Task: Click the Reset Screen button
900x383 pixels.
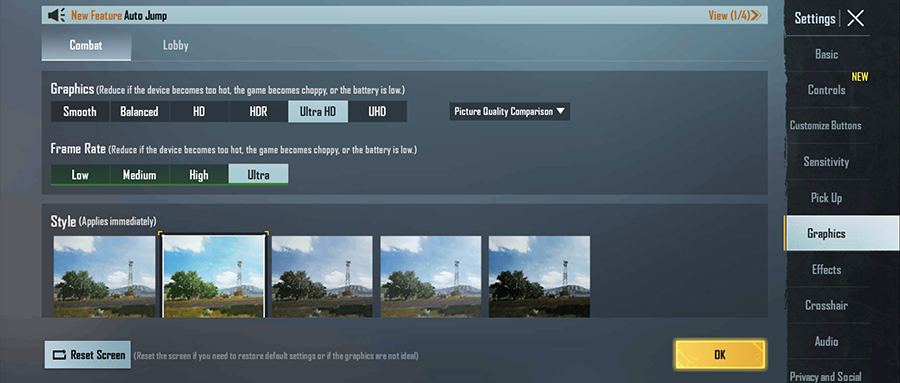Action: [88, 355]
